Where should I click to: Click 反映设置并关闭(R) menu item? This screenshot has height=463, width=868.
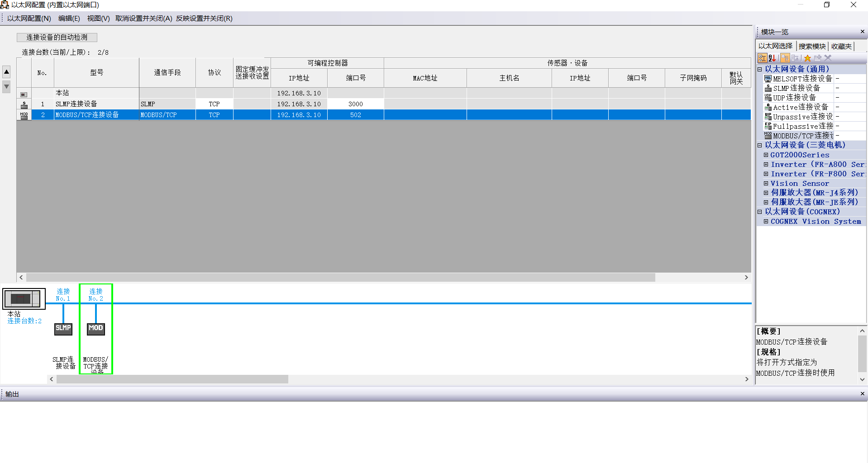click(204, 19)
